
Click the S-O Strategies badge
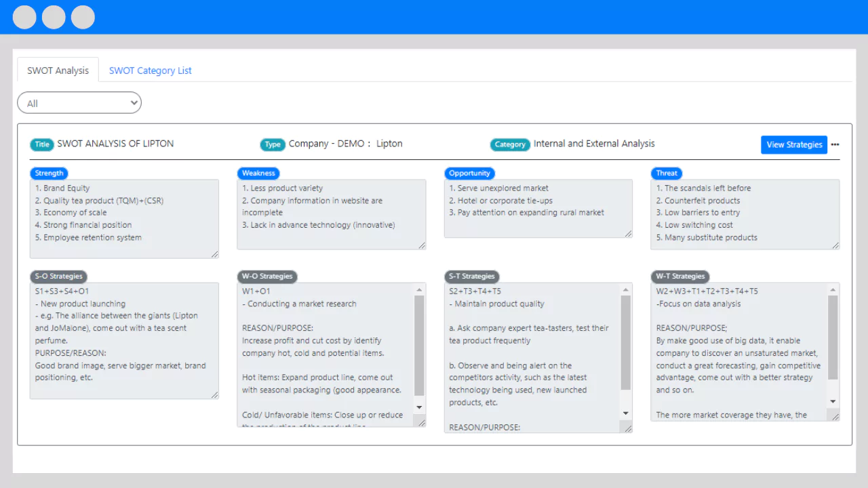tap(58, 277)
